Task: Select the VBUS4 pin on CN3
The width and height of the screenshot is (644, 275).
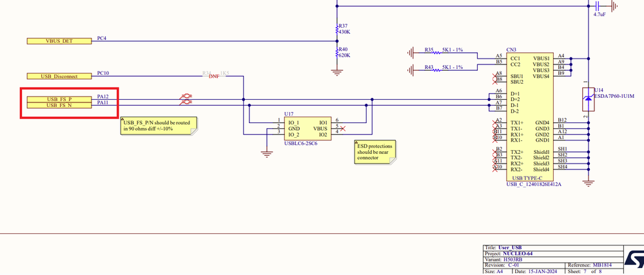Action: coord(541,77)
